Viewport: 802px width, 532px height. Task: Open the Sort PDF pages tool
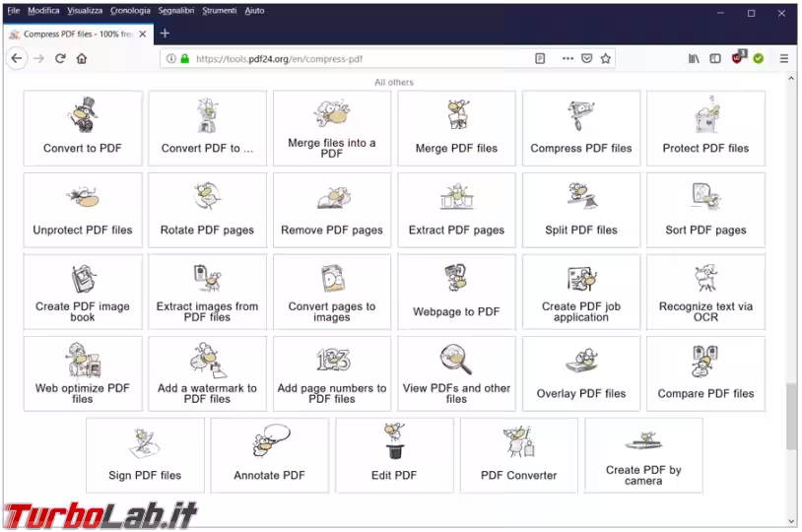[705, 210]
